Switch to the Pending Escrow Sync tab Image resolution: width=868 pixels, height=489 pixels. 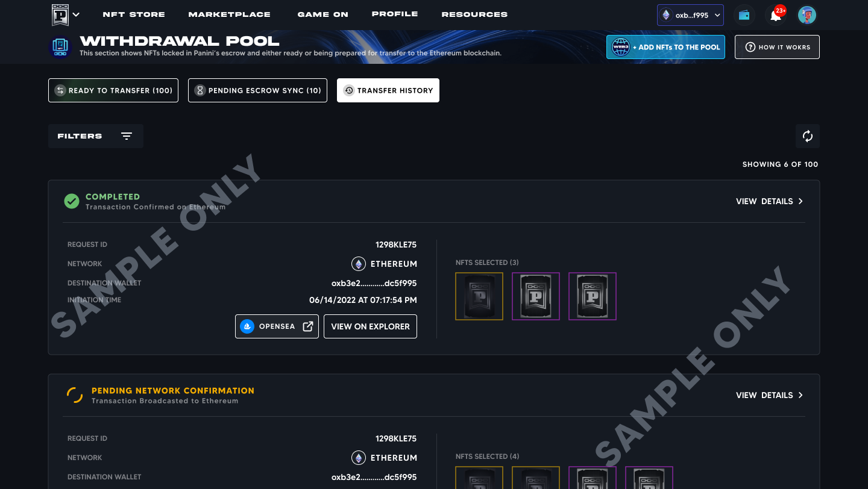pos(257,90)
